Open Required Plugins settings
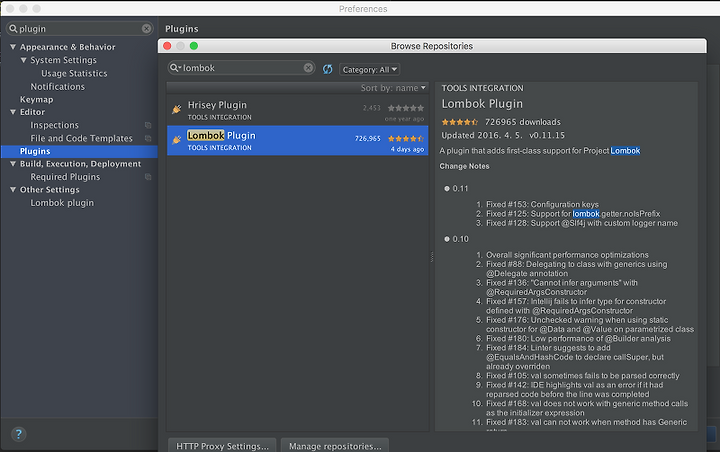The width and height of the screenshot is (720, 452). tap(65, 177)
